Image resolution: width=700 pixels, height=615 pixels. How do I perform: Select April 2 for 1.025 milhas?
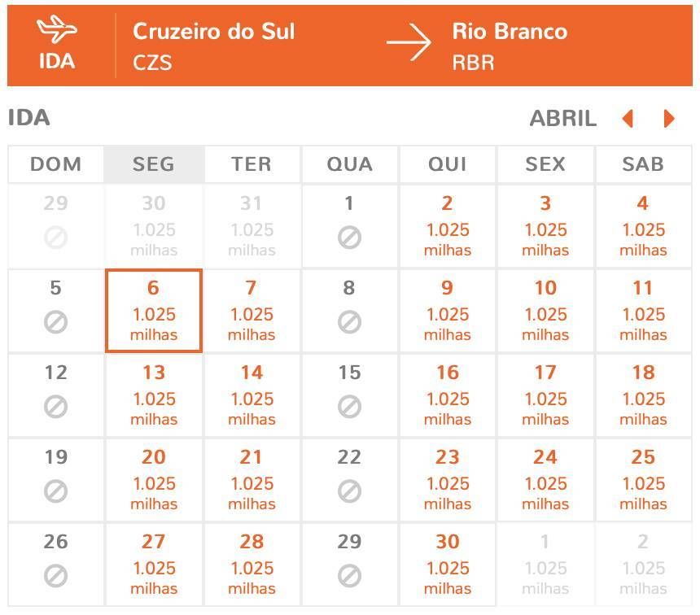[448, 226]
